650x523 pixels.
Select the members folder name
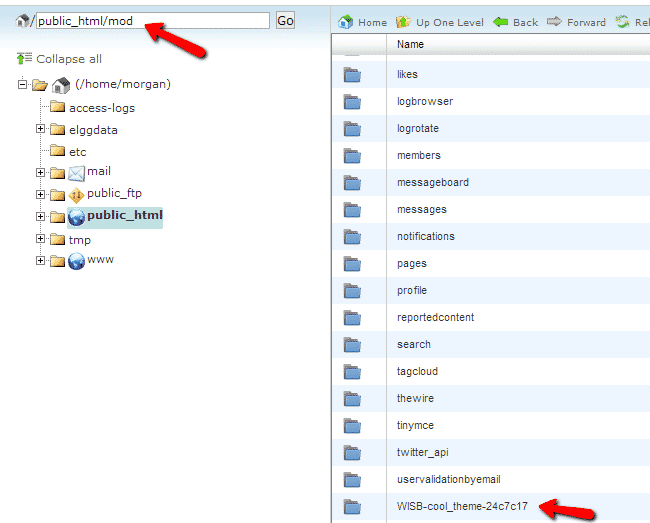coord(419,155)
